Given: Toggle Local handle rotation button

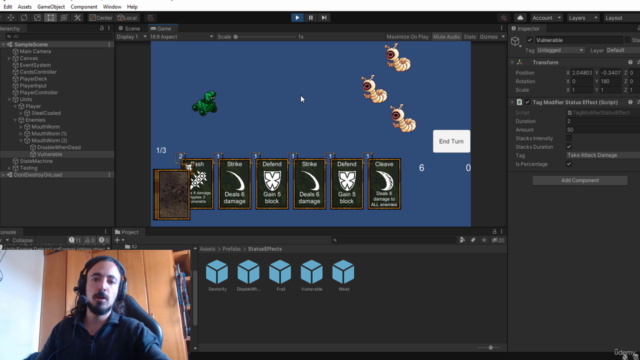Looking at the screenshot, I should [127, 18].
